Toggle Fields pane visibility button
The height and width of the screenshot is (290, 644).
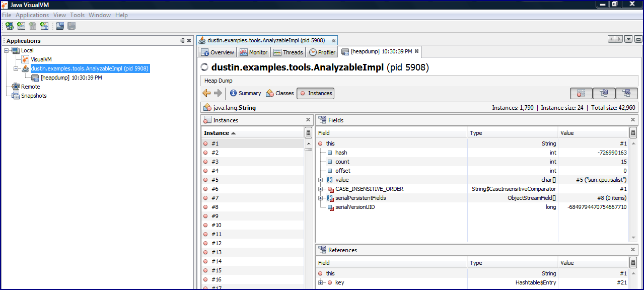(603, 93)
